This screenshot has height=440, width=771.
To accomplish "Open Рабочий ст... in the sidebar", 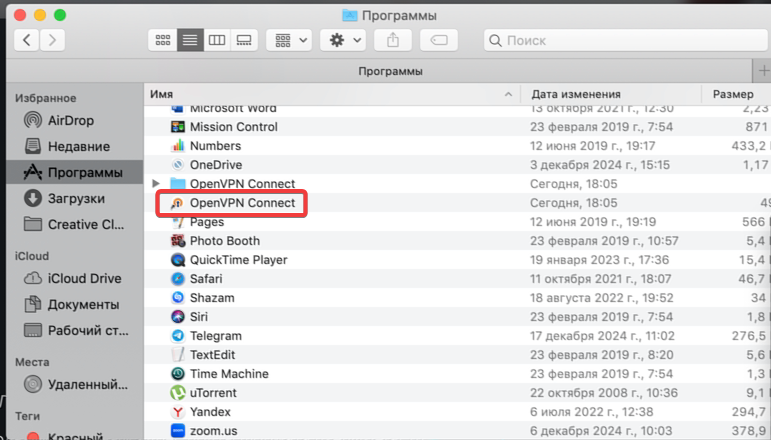I will (76, 330).
